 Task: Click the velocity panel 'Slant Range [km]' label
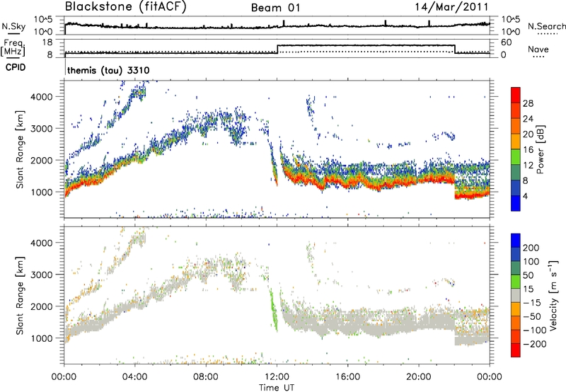20,296
